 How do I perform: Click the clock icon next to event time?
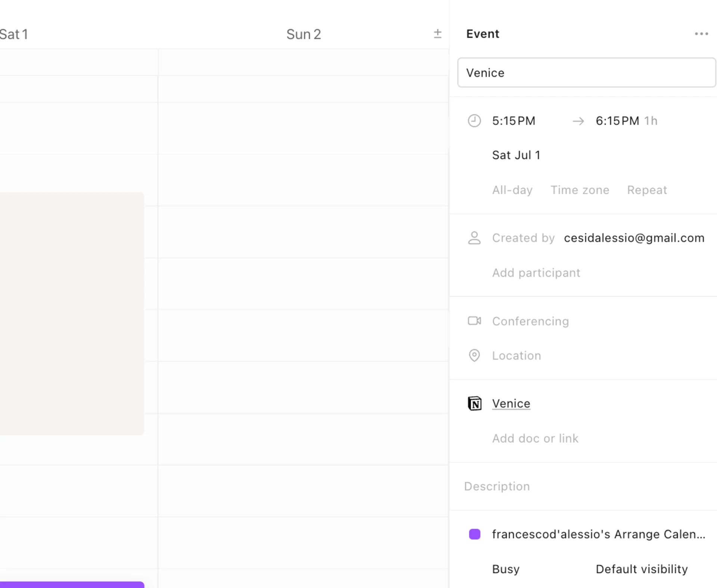click(474, 121)
